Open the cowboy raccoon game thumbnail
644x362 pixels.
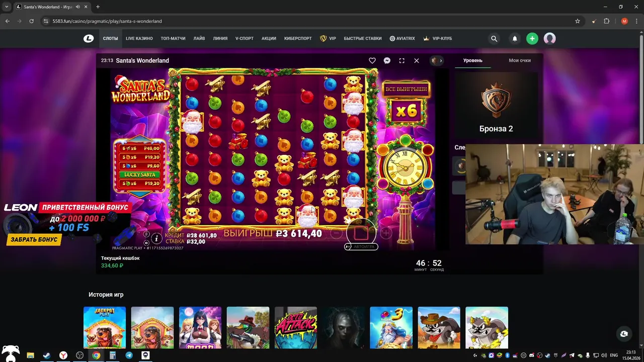[x=439, y=327]
